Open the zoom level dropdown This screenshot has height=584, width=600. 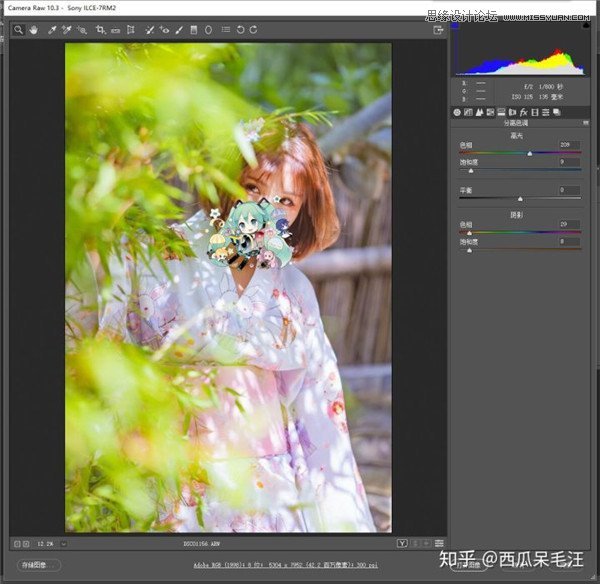click(x=63, y=543)
